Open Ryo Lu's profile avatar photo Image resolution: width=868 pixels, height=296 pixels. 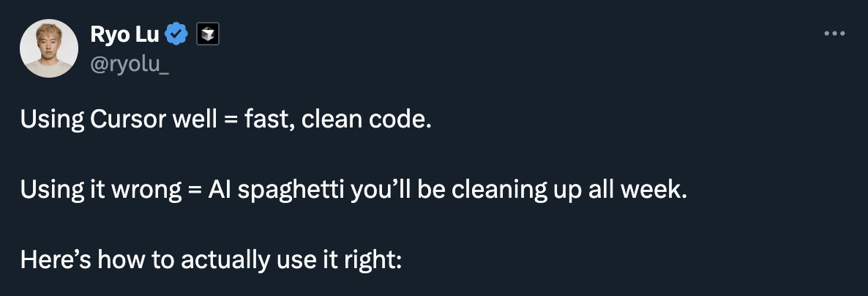tap(48, 48)
